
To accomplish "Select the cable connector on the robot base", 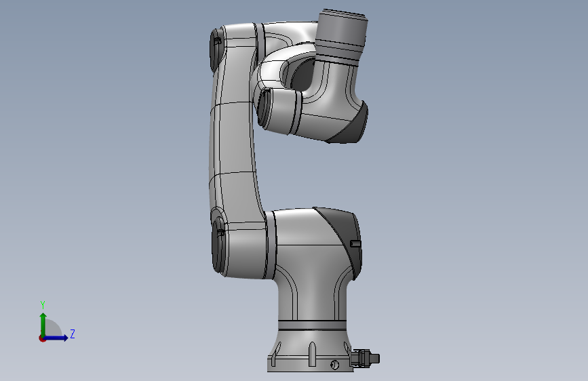I will [365, 358].
